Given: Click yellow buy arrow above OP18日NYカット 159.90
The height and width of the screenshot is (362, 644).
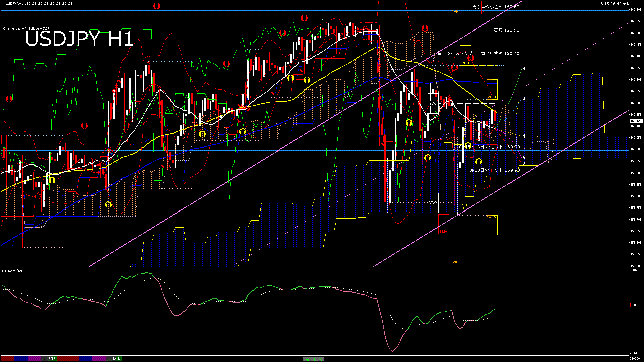Looking at the screenshot, I should (x=479, y=162).
